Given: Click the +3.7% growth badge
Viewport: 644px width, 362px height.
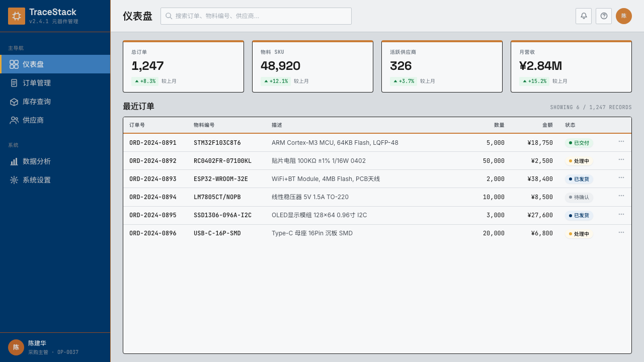Looking at the screenshot, I should pyautogui.click(x=404, y=81).
